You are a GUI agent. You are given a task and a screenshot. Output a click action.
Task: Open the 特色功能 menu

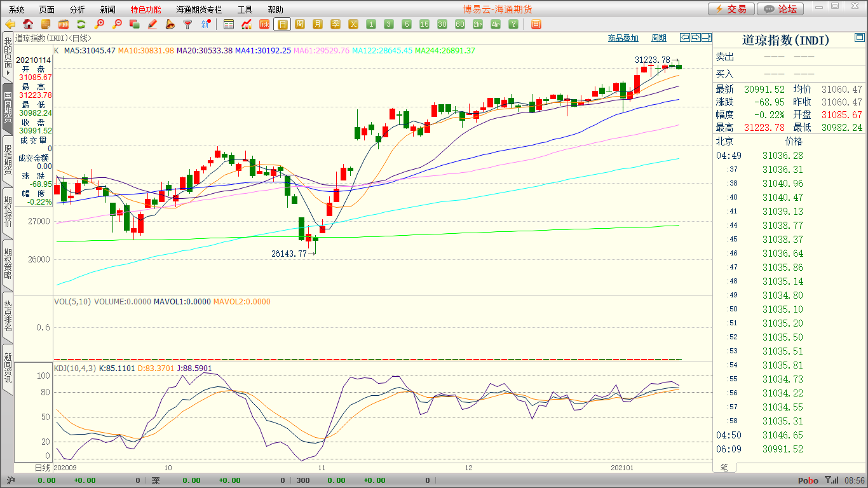click(146, 10)
